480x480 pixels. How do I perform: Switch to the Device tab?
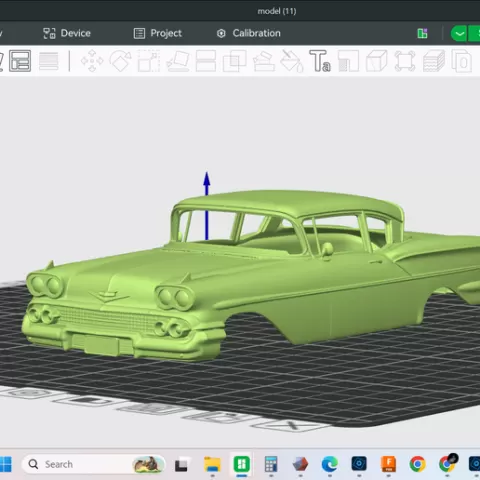[x=67, y=33]
